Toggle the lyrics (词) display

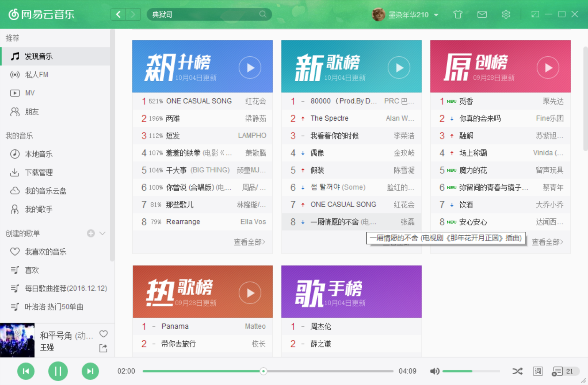pos(538,371)
